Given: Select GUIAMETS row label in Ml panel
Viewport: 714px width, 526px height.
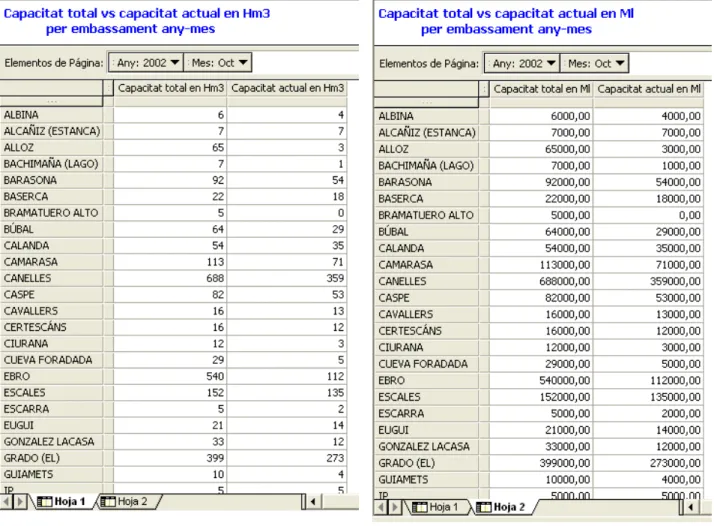Looking at the screenshot, I should [426, 480].
